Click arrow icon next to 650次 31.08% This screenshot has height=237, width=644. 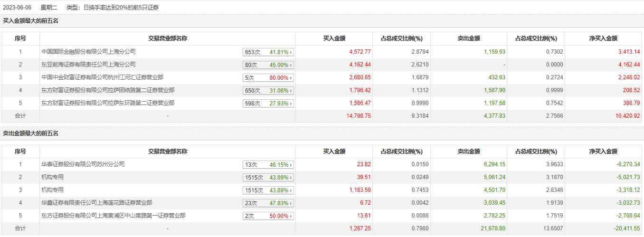291,91
